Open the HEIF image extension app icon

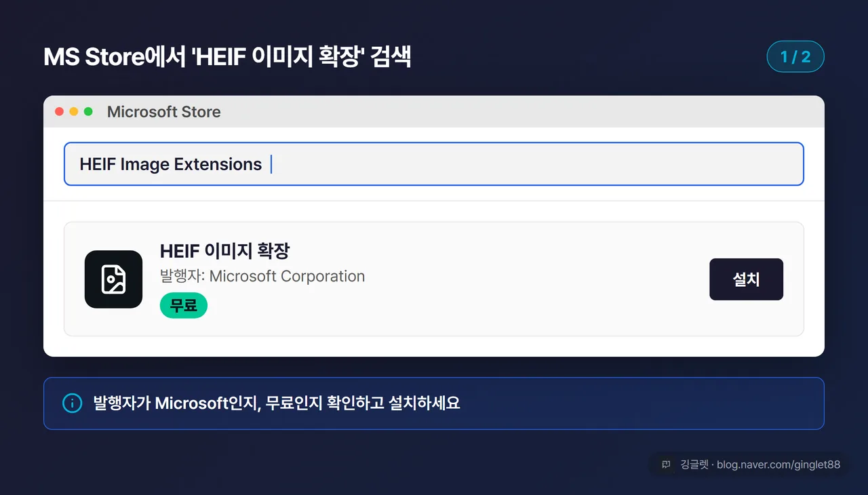tap(113, 279)
